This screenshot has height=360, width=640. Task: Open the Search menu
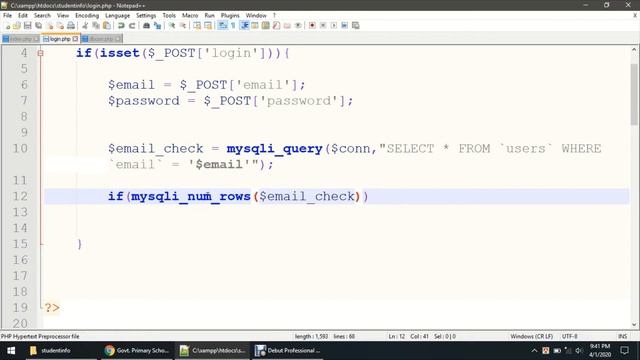click(x=42, y=16)
